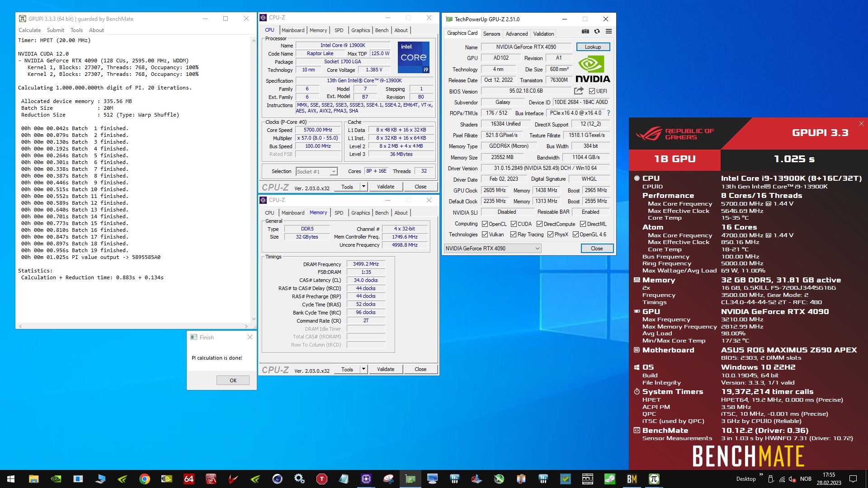Screen dimensions: 868x488
Task: Open the Tools menu in GPUPI
Action: (x=76, y=30)
